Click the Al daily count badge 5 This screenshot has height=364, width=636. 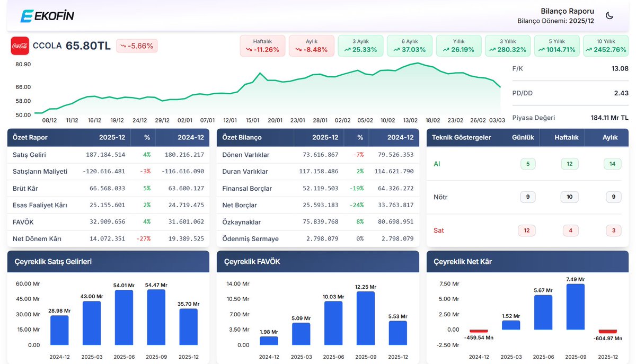coord(528,164)
